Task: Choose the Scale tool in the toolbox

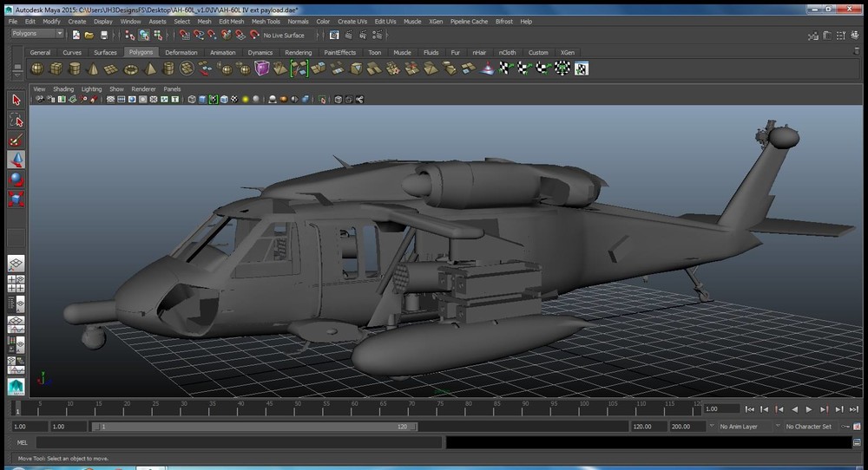Action: [16, 199]
